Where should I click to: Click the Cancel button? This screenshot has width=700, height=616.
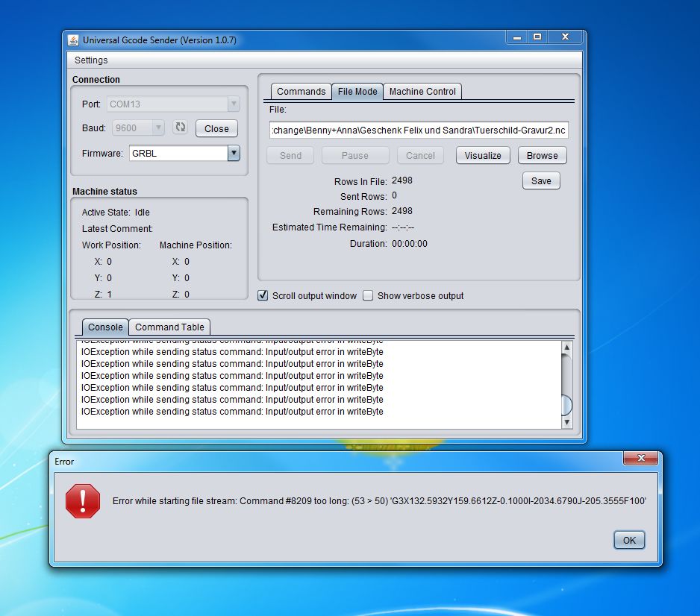pos(420,155)
